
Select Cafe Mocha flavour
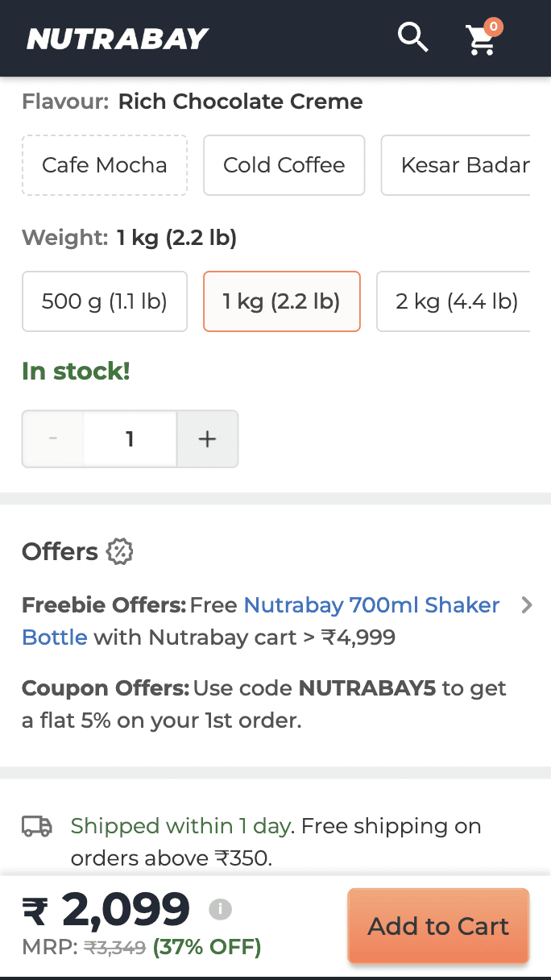[x=105, y=165]
